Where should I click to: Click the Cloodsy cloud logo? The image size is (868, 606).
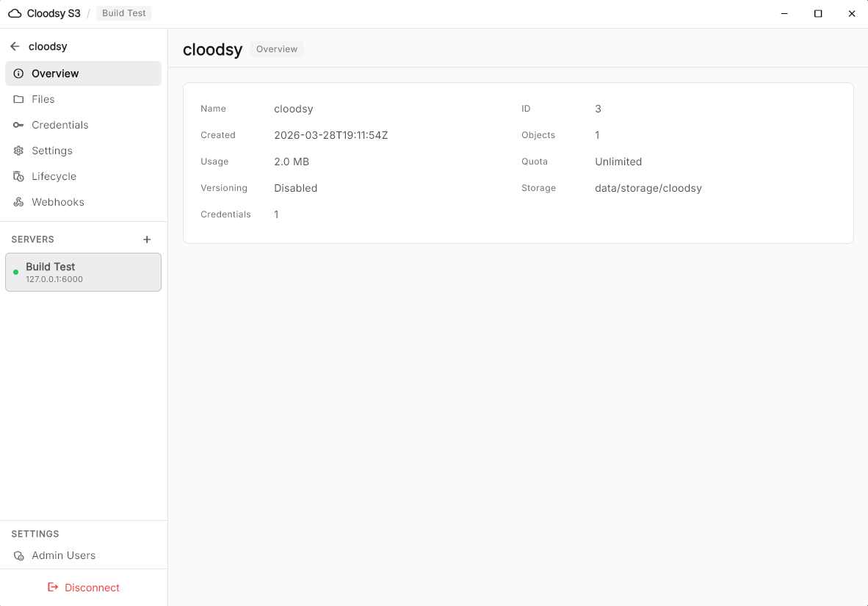pos(15,12)
